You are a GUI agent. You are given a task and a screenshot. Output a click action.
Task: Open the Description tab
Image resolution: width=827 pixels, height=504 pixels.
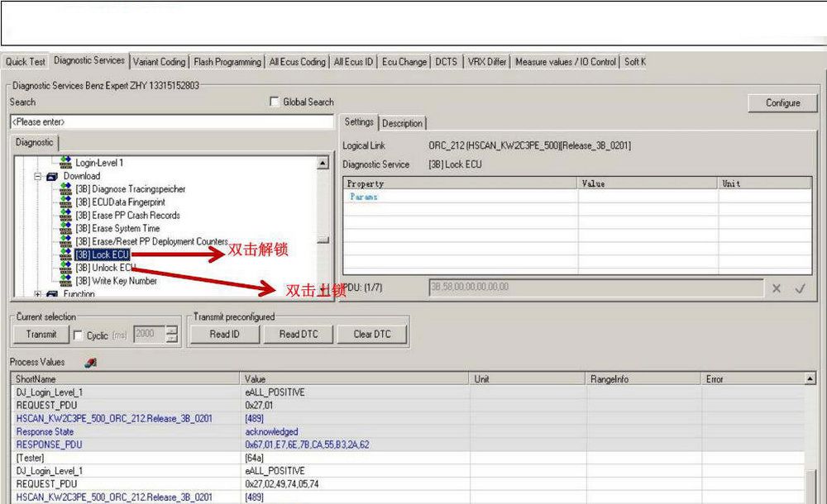[402, 123]
